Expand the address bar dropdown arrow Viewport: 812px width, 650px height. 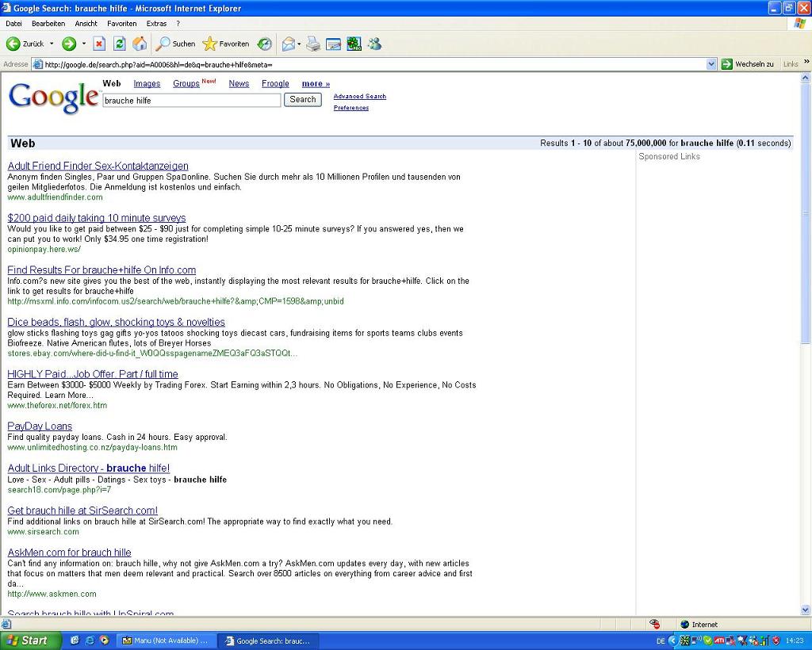(x=711, y=65)
